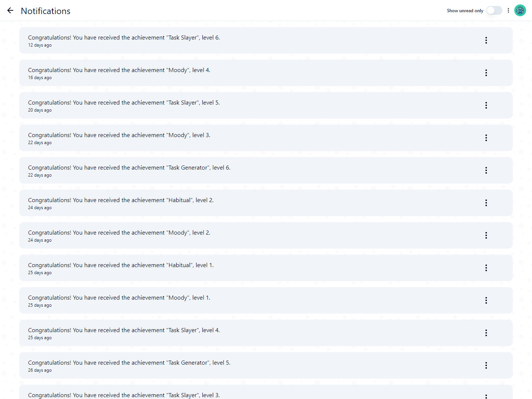Click the Task Generator level 6 notification text
This screenshot has height=399, width=532.
pos(129,168)
